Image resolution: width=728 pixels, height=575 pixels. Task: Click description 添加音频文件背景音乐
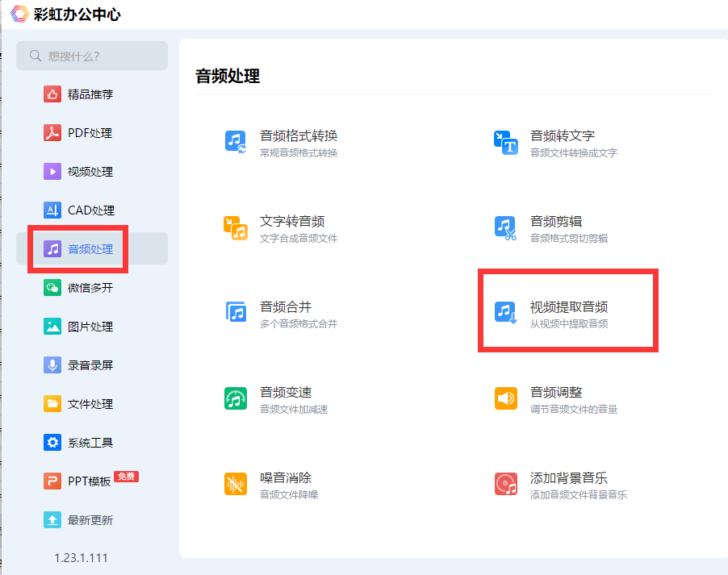click(579, 494)
